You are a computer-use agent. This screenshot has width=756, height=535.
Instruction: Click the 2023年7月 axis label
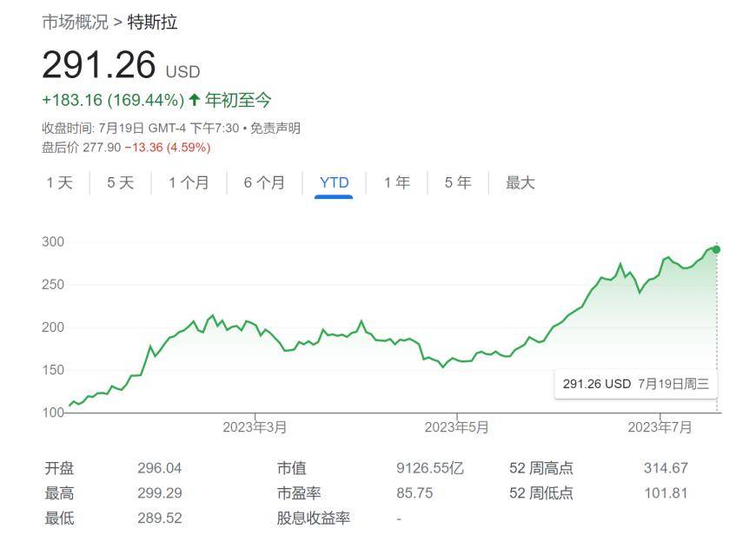pyautogui.click(x=660, y=426)
